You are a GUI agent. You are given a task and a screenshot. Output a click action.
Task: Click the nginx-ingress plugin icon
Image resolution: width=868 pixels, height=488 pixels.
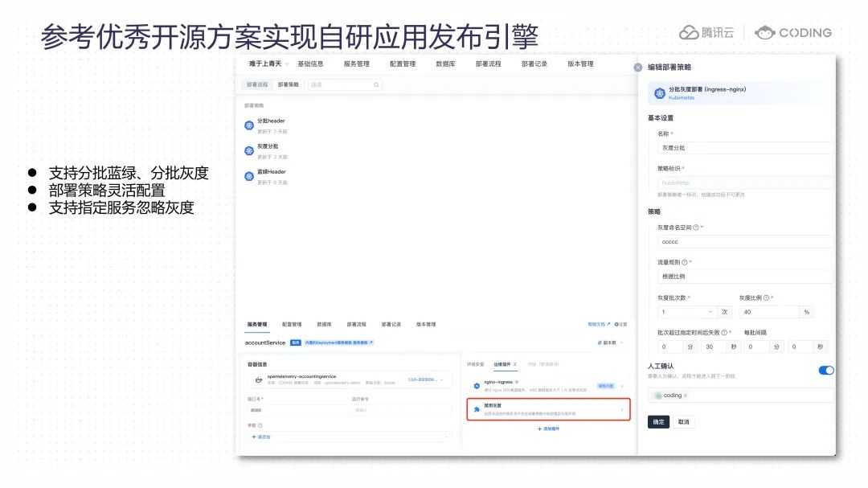click(477, 386)
